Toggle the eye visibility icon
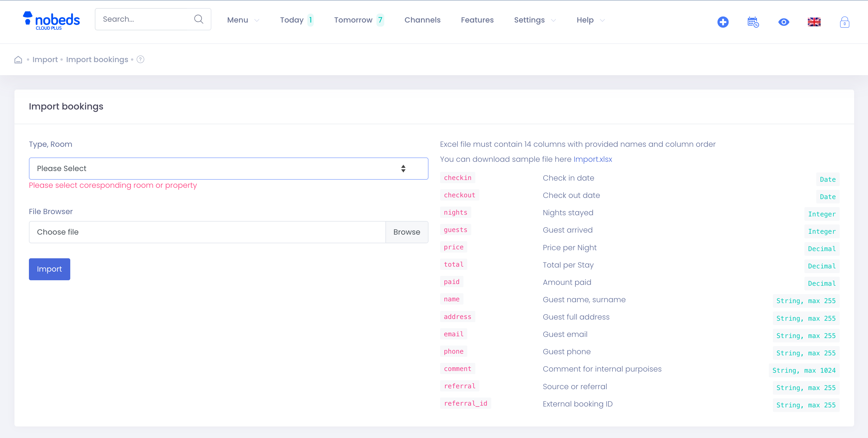Image resolution: width=868 pixels, height=438 pixels. tap(783, 22)
